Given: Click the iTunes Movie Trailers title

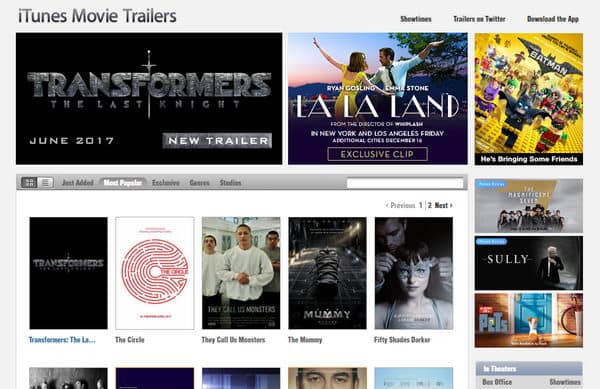Looking at the screenshot, I should coord(97,16).
